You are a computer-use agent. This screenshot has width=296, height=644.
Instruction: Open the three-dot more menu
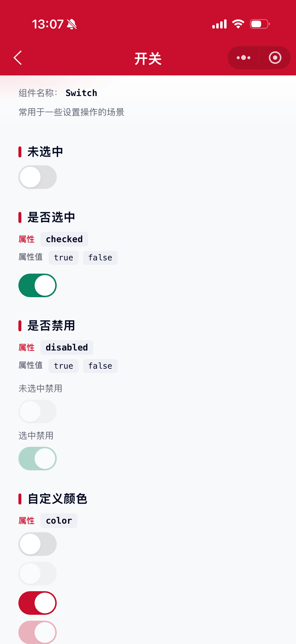point(243,58)
